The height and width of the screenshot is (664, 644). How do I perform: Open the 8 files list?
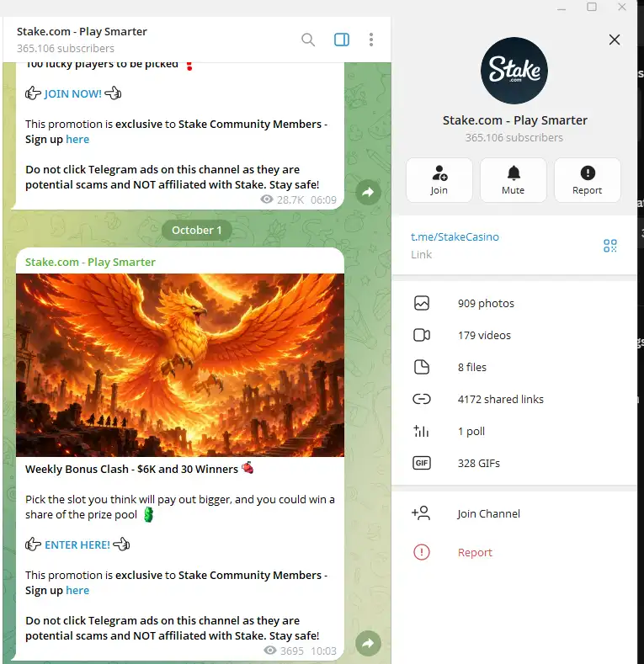tap(514, 367)
